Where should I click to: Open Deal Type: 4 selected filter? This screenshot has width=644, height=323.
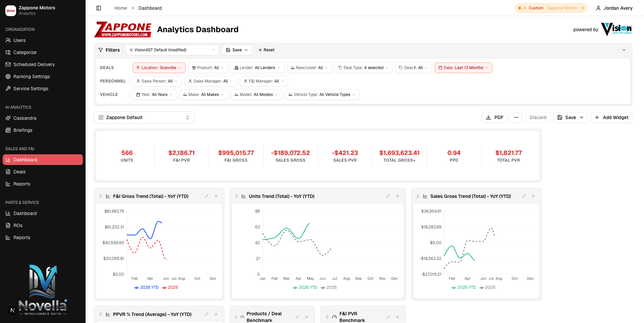[x=363, y=68]
